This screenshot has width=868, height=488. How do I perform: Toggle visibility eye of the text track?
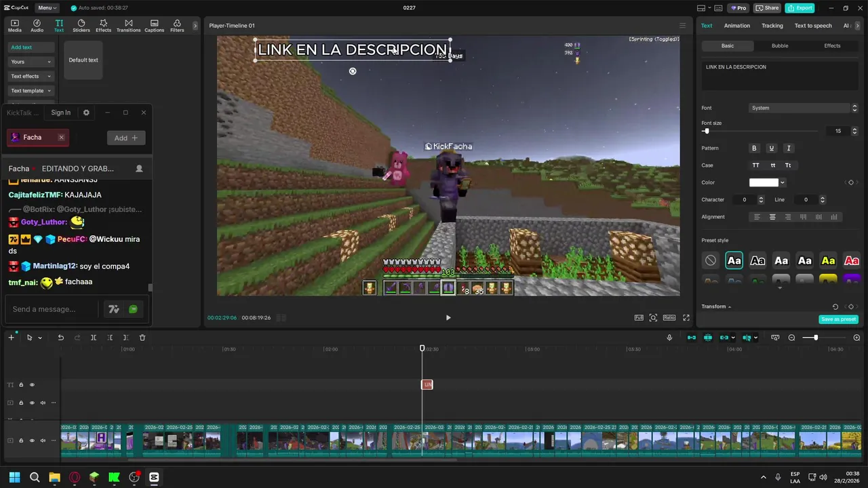click(32, 385)
